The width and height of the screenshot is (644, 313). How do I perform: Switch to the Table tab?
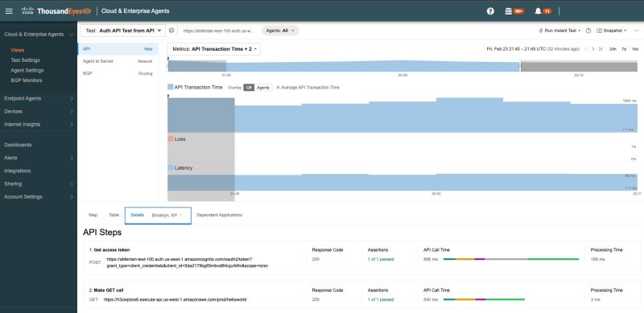(x=114, y=216)
